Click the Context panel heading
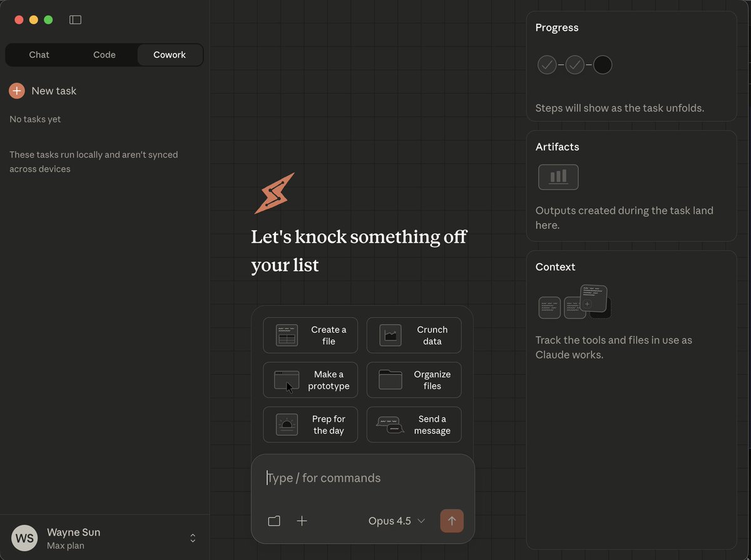This screenshot has height=560, width=751. 555,267
